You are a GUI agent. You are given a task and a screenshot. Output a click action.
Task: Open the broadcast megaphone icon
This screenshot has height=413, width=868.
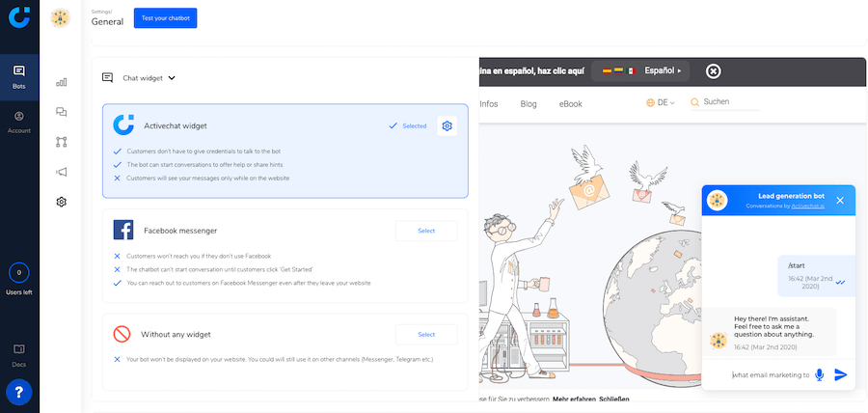(x=62, y=172)
